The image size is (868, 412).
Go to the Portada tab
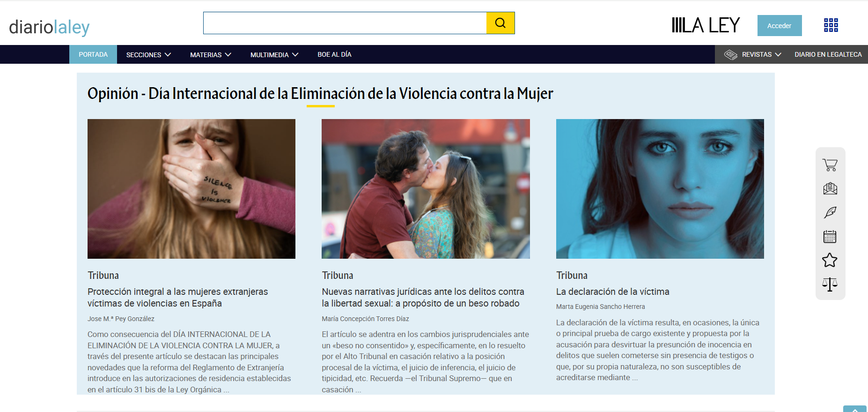pyautogui.click(x=93, y=55)
